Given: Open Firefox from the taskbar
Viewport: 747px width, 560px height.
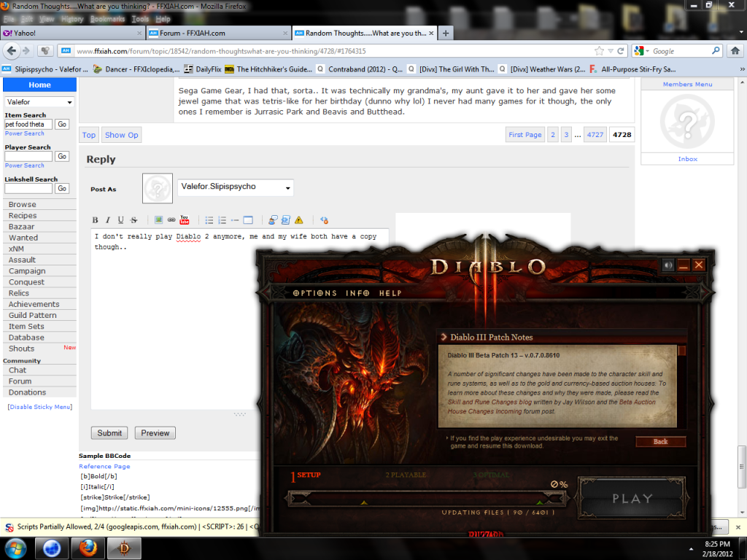Looking at the screenshot, I should (88, 548).
